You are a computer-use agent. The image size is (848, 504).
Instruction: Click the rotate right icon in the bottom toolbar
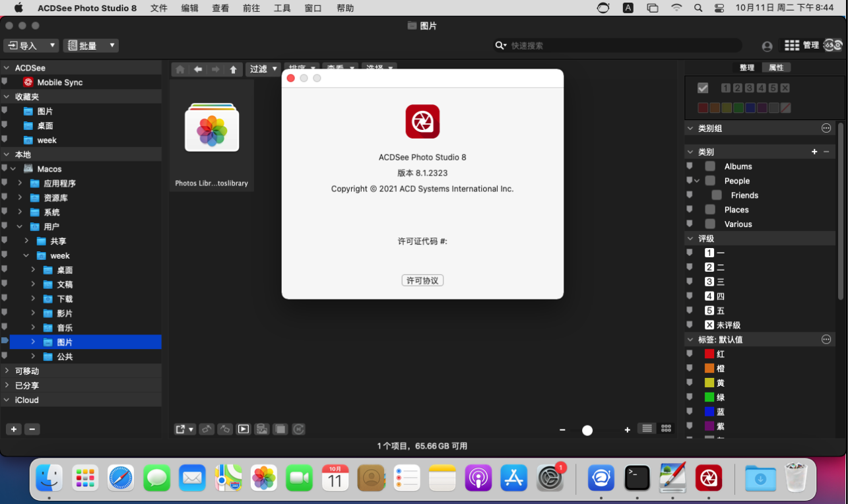[x=225, y=429]
